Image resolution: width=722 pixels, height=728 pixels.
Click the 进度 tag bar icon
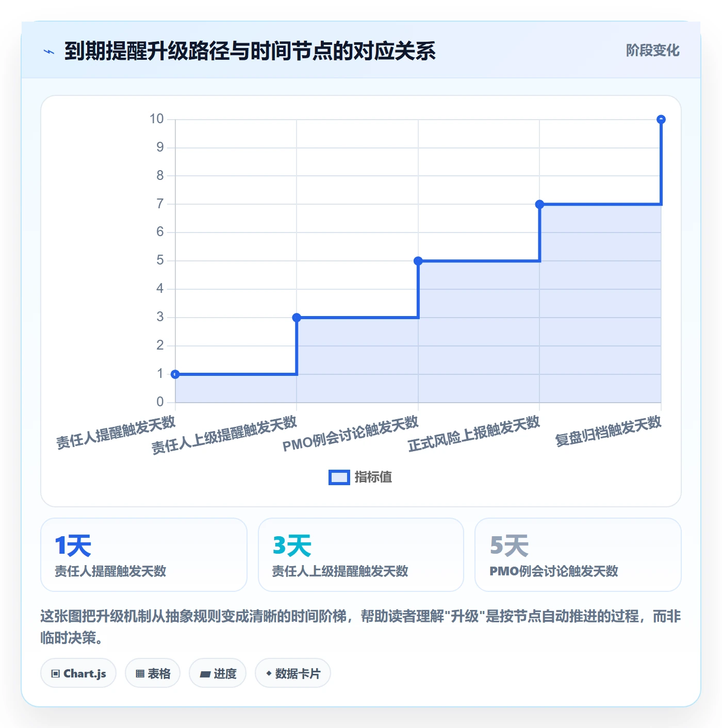205,674
